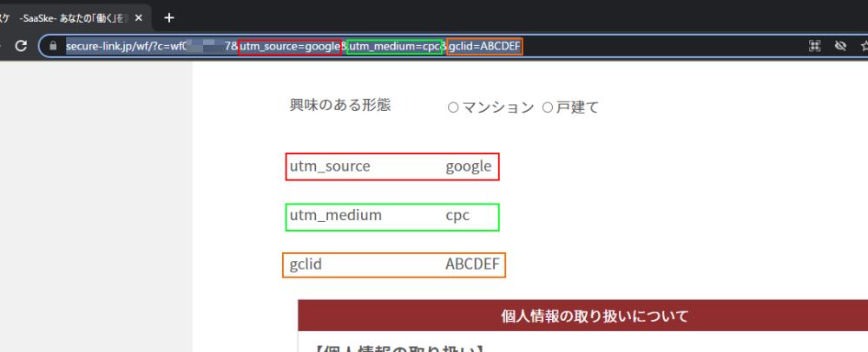Screen dimensions: 868x352
Task: Click the utm_medium value cpc on page
Action: coord(457,215)
